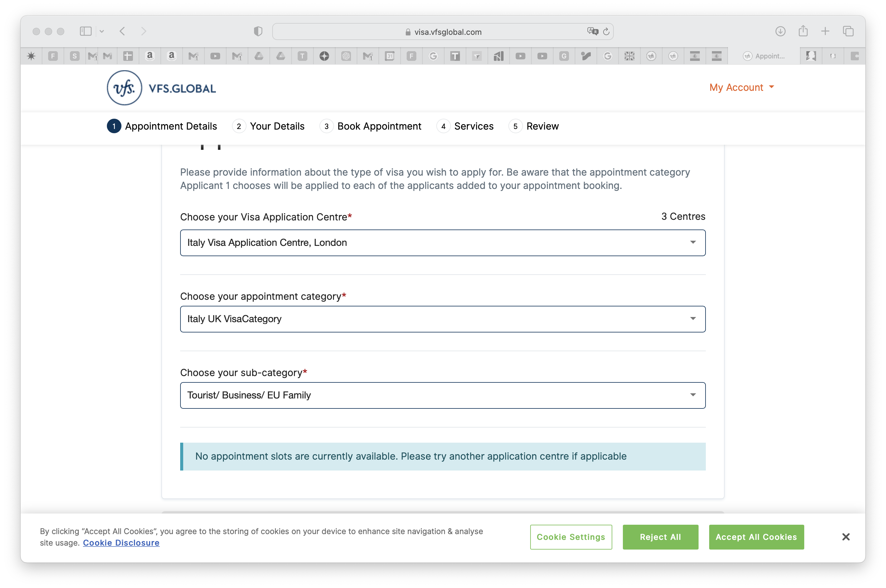The image size is (886, 588).
Task: Click the translate icon in address bar
Action: tap(592, 31)
